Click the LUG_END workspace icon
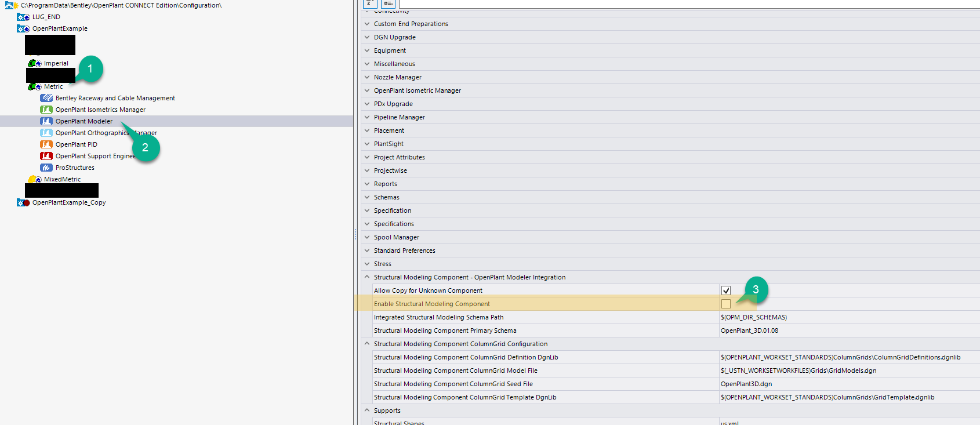980x425 pixels. pyautogui.click(x=23, y=17)
